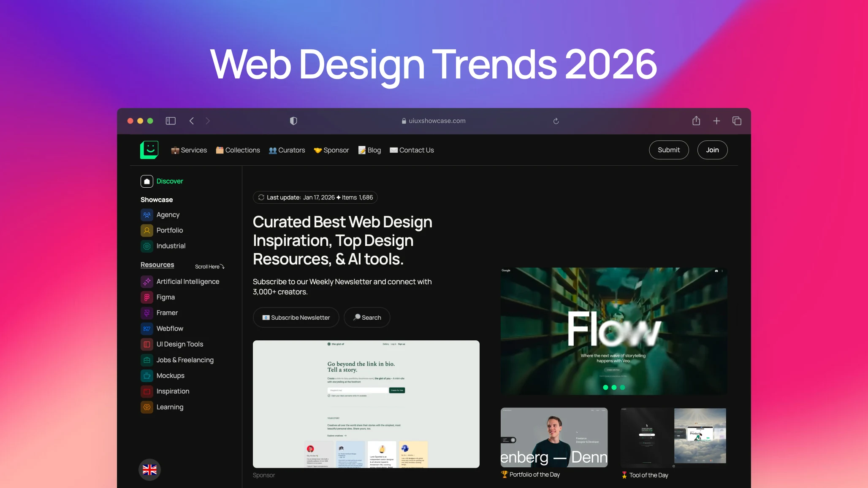Click the Agency showcase icon
The width and height of the screenshot is (868, 488).
tap(146, 215)
